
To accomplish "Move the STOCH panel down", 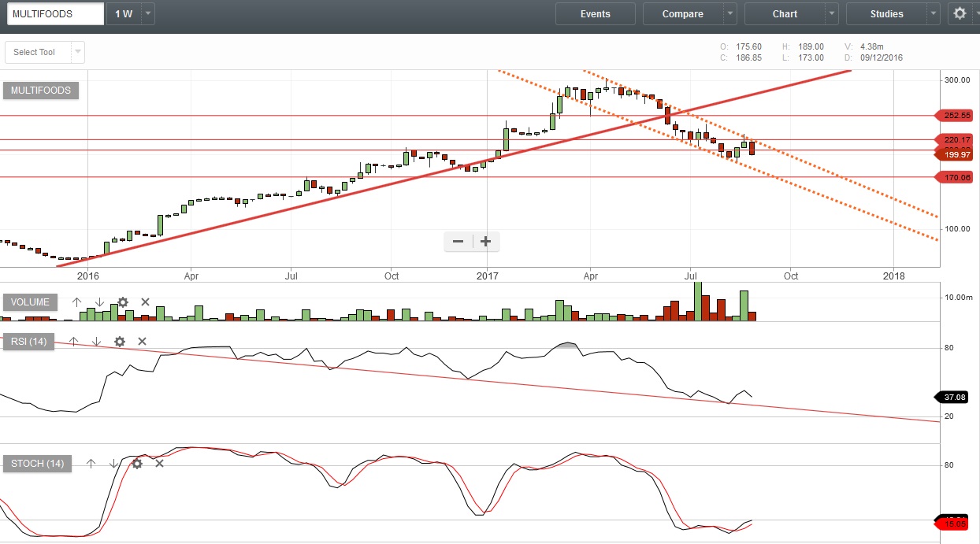I will point(113,464).
